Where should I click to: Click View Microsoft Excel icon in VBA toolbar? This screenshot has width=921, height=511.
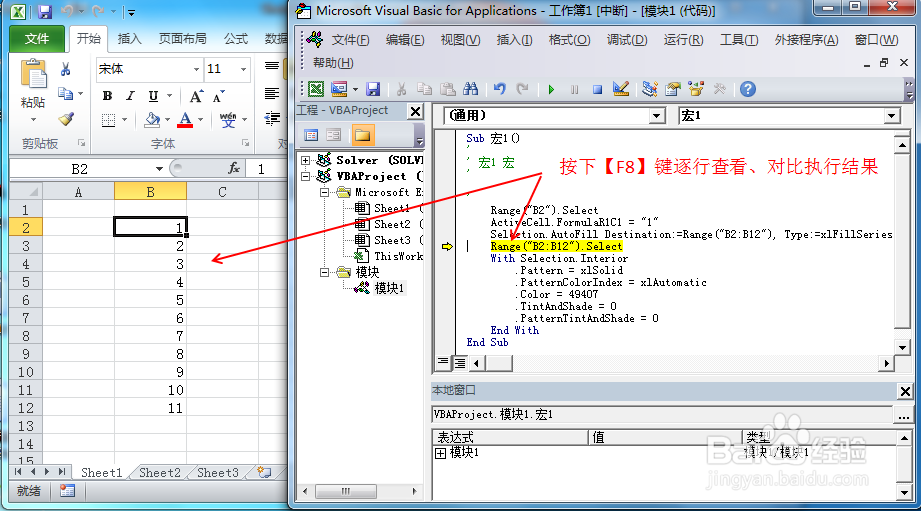coord(316,89)
